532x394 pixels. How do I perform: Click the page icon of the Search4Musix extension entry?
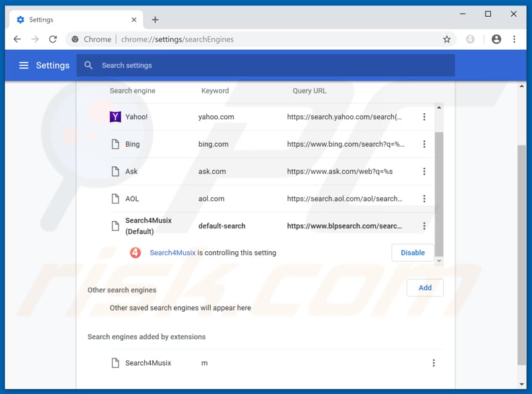[x=115, y=363]
